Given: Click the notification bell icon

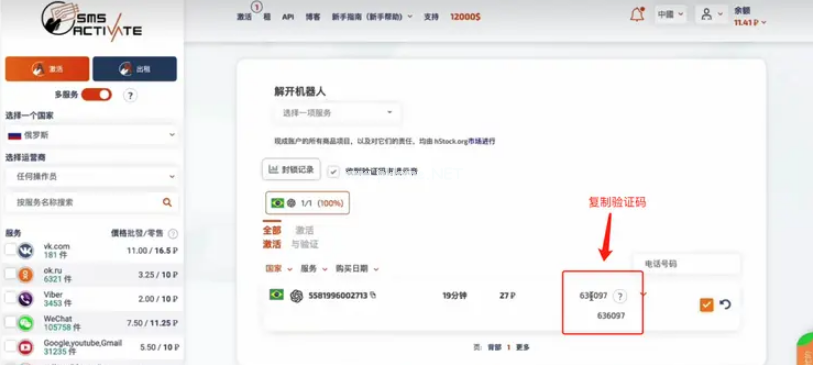Looking at the screenshot, I should click(x=637, y=15).
